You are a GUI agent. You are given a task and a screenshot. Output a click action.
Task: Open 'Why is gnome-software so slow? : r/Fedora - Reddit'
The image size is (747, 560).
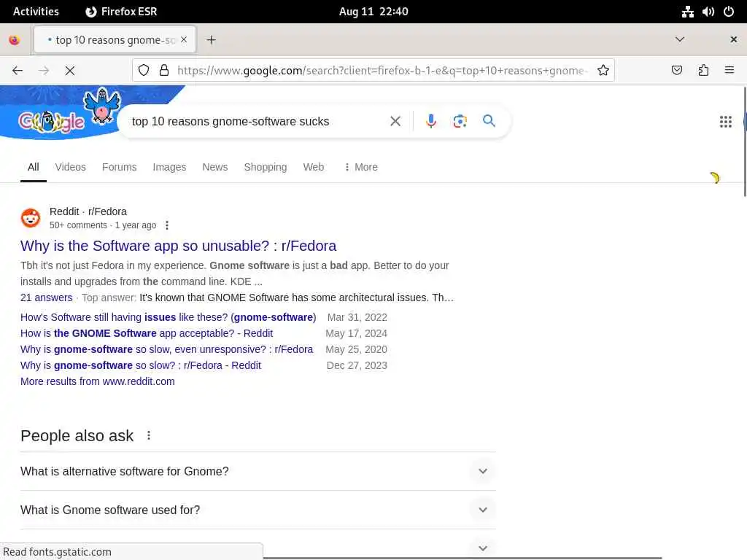(x=141, y=365)
